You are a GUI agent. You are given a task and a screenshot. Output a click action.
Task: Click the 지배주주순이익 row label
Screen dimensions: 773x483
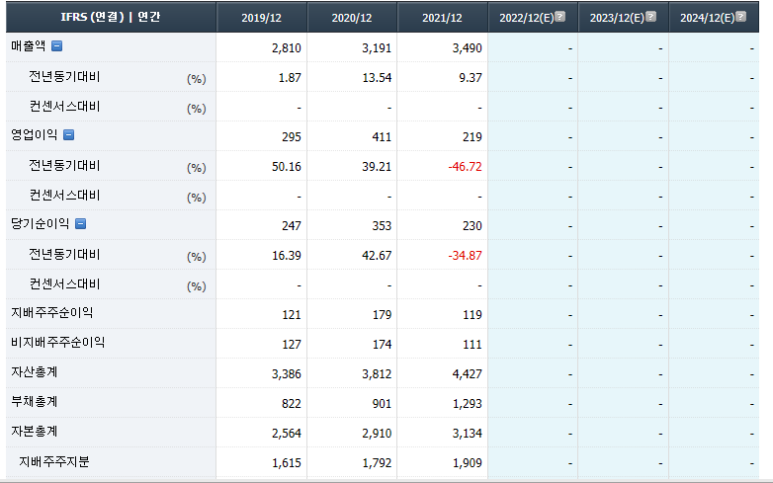pyautogui.click(x=52, y=312)
